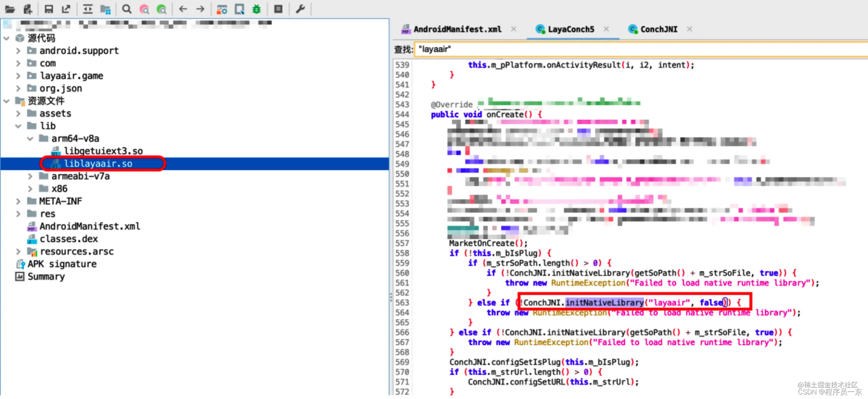
Task: Click the Add files toolbar icon
Action: pos(28,9)
